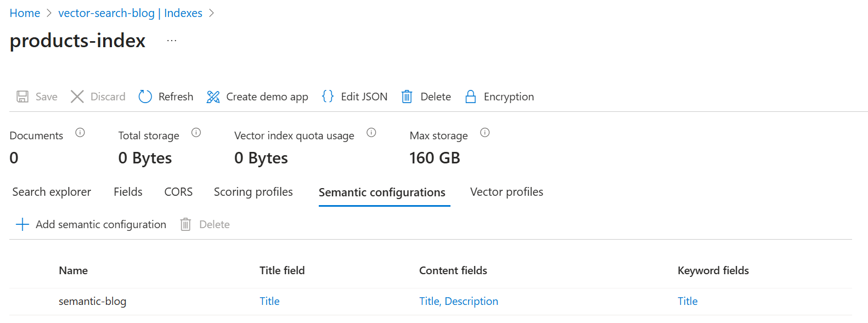Go to Home breadcrumb link
Screen dimensions: 868x323
pos(25,13)
